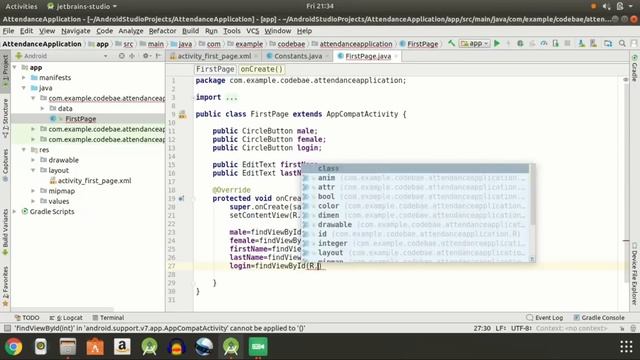Screen dimensions: 640x360
Task: Expand the values folder
Action: [x=33, y=201]
